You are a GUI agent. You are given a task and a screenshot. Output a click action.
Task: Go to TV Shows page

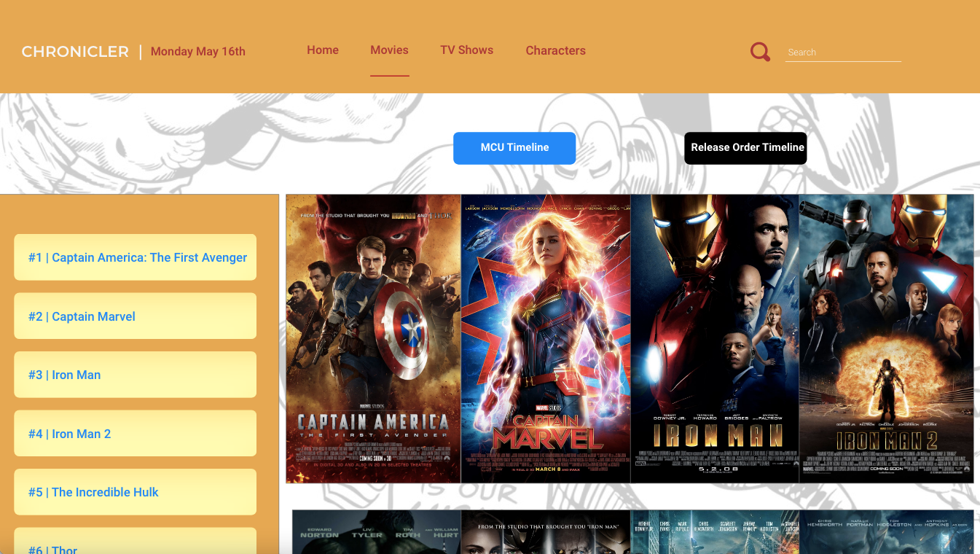point(467,50)
